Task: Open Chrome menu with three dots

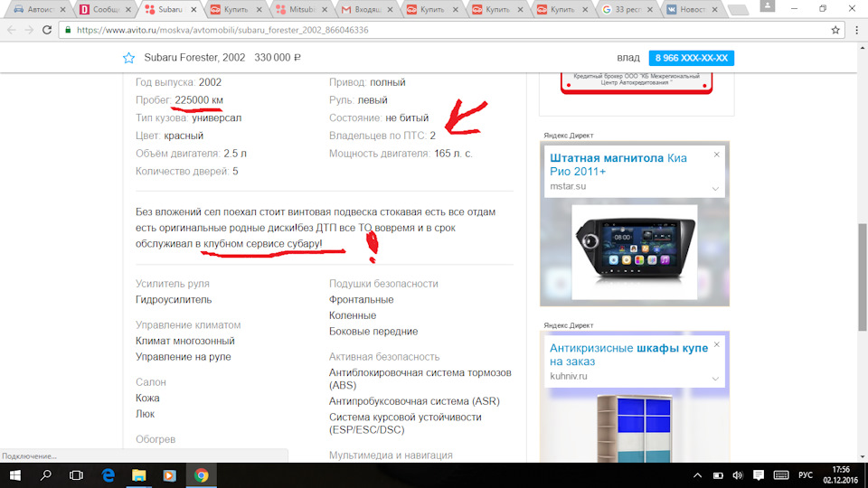Action: (x=856, y=30)
